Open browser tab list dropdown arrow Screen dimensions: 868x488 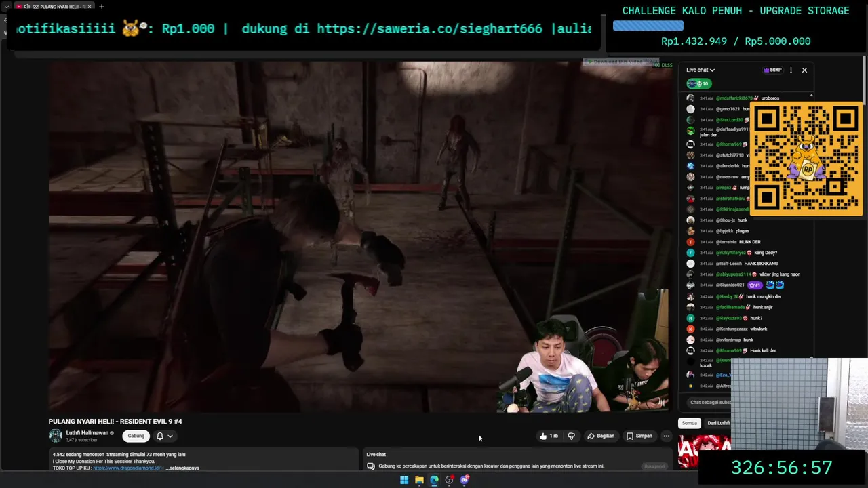6,6
